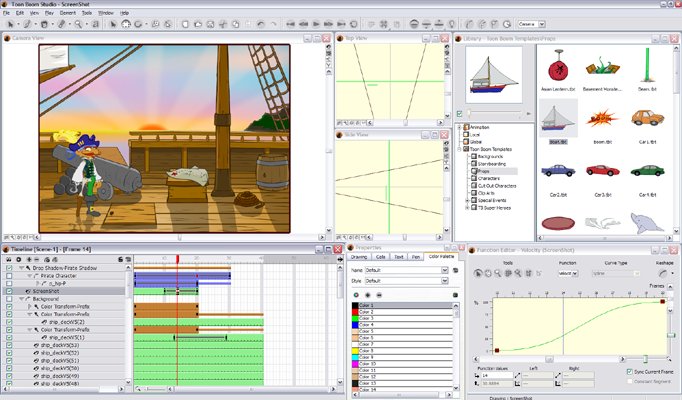Open the Function dropdown in Function Editor
This screenshot has height=400, width=682.
568,273
